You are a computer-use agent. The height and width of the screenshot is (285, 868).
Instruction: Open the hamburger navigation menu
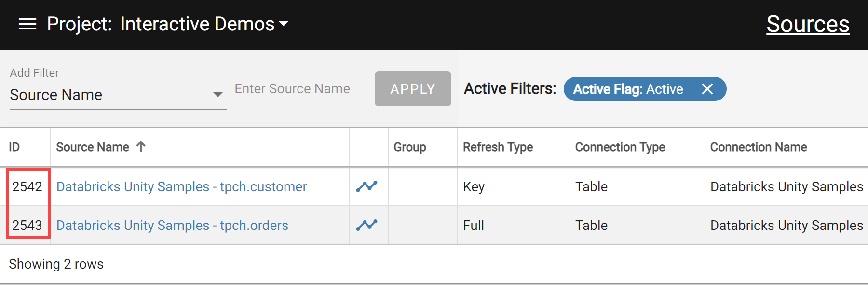coord(27,24)
